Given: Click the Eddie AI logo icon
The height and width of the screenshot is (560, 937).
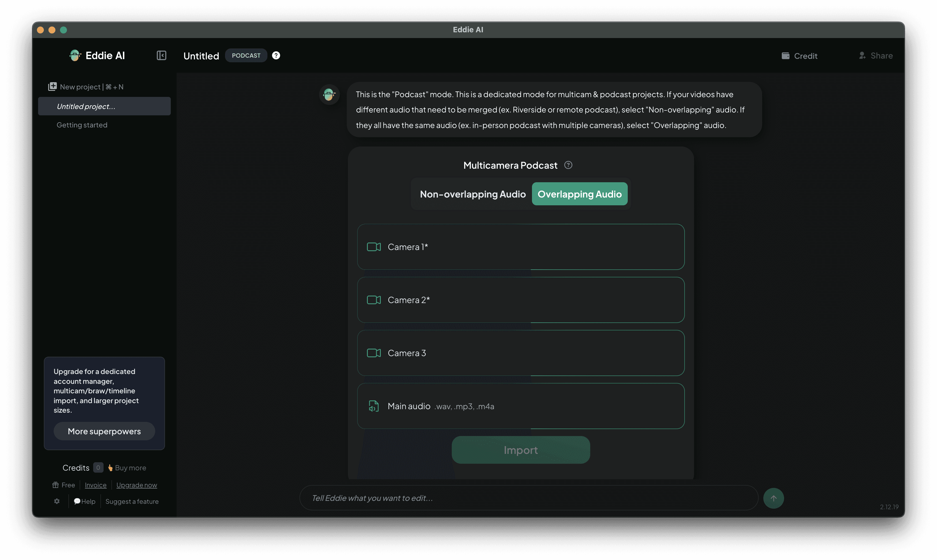Looking at the screenshot, I should pyautogui.click(x=75, y=55).
